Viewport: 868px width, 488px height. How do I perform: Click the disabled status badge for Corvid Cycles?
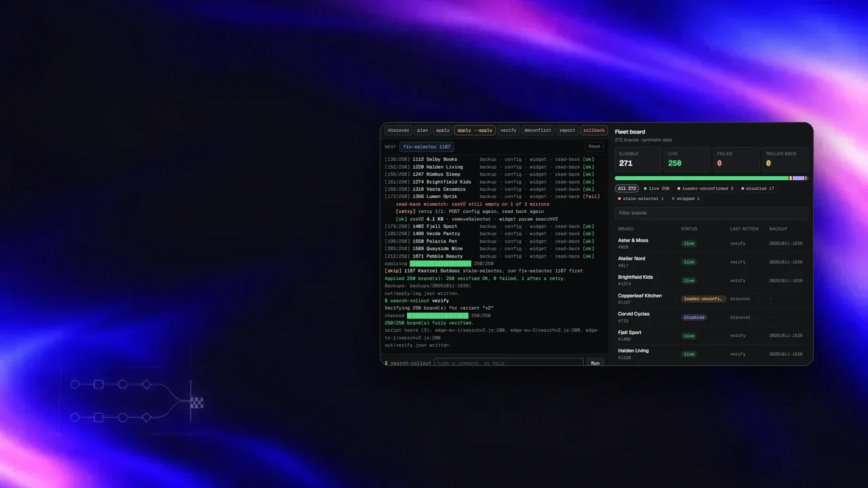coord(694,317)
